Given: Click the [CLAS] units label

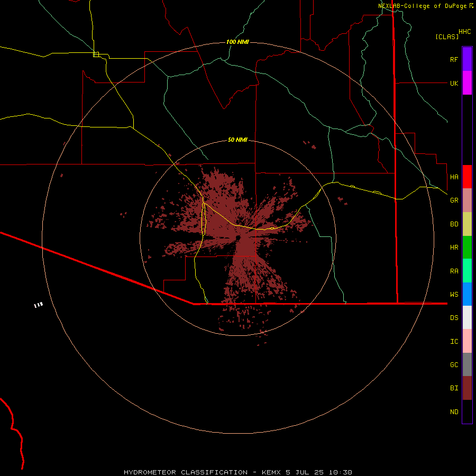Looking at the screenshot, I should (x=447, y=36).
